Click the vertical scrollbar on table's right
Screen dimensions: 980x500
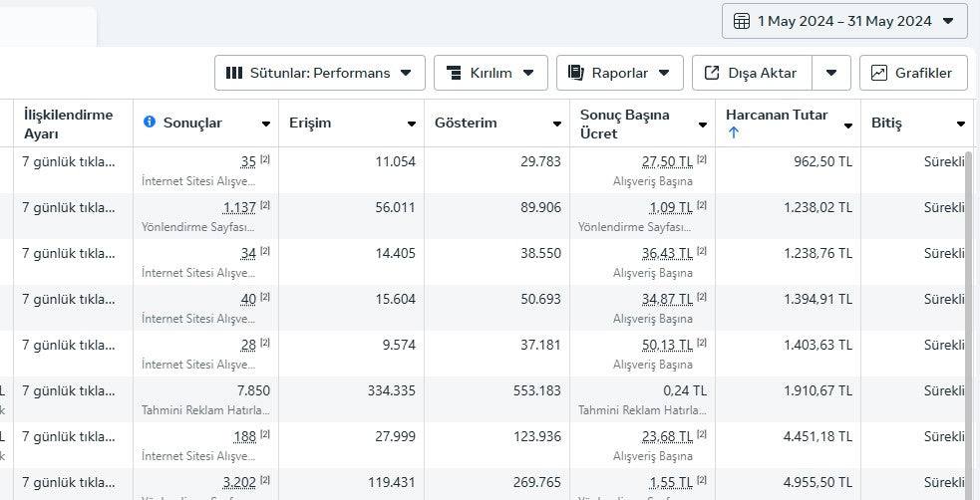[968, 299]
